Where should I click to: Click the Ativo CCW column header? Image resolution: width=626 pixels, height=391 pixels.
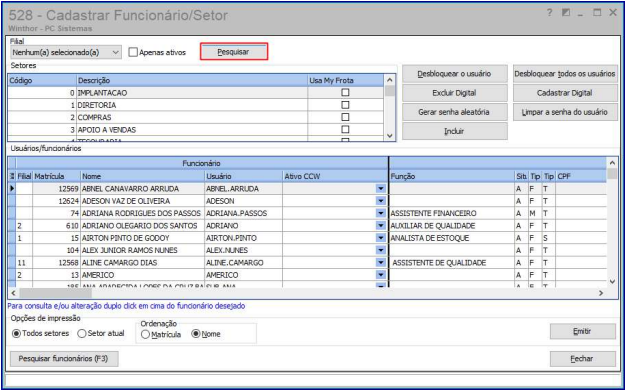point(335,176)
